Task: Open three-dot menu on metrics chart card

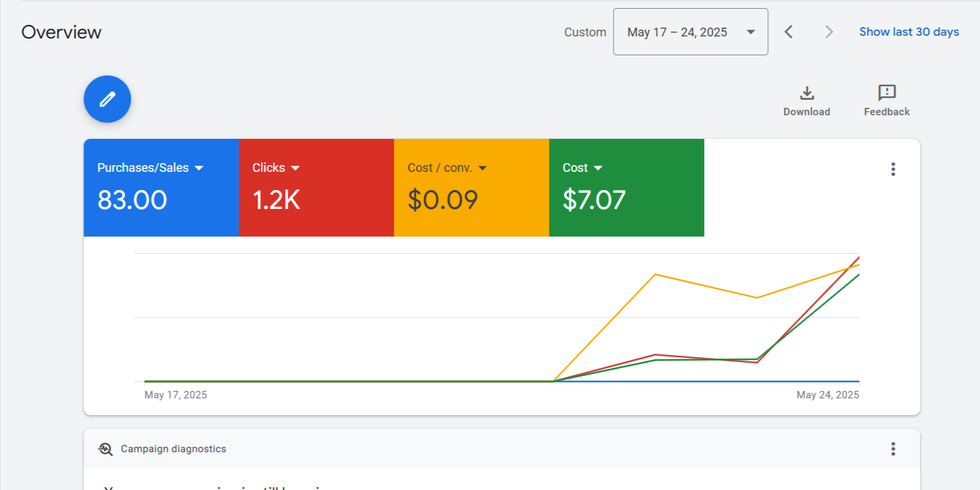Action: [x=893, y=169]
